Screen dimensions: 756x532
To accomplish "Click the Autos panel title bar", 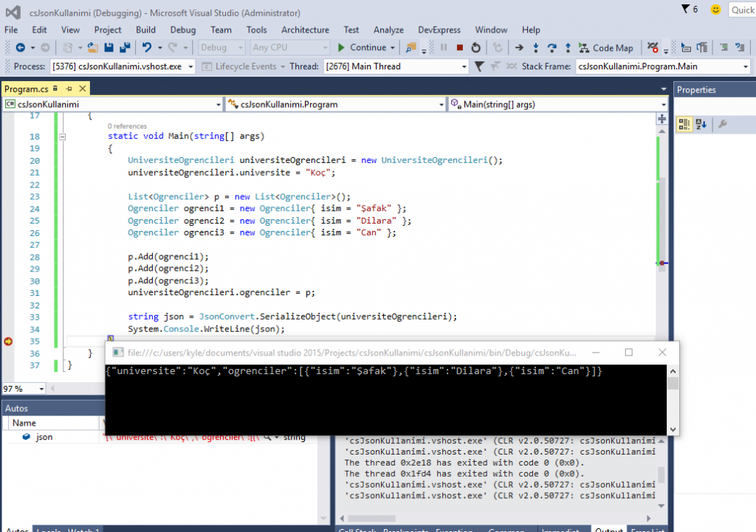I will 53,408.
